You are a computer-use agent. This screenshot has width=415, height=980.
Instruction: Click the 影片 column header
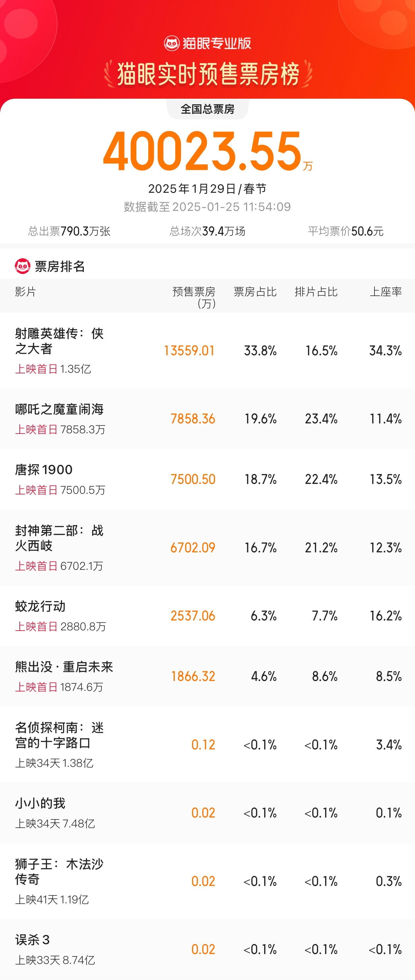pos(25,292)
